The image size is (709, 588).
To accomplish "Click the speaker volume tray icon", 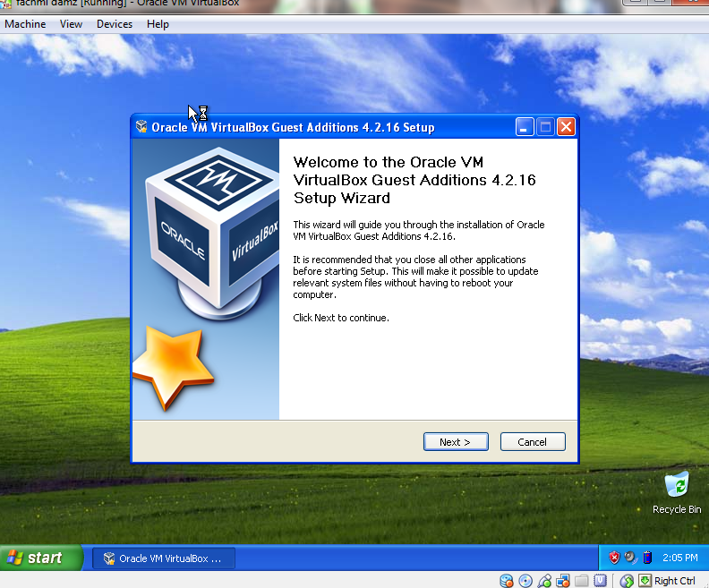I will click(x=630, y=558).
